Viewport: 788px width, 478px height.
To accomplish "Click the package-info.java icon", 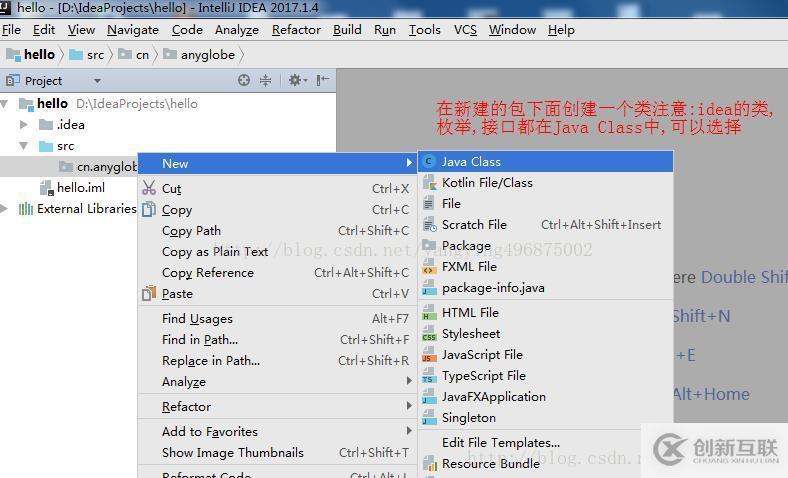I will coord(429,288).
